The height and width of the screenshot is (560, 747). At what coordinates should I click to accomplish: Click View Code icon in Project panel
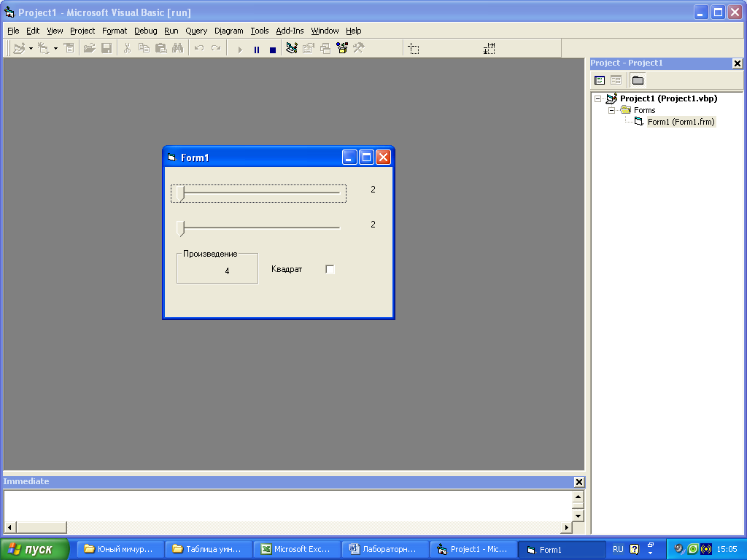pyautogui.click(x=600, y=80)
